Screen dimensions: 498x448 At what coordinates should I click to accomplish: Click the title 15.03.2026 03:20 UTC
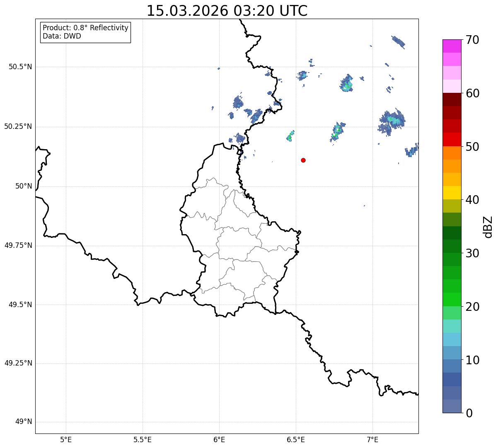click(227, 11)
